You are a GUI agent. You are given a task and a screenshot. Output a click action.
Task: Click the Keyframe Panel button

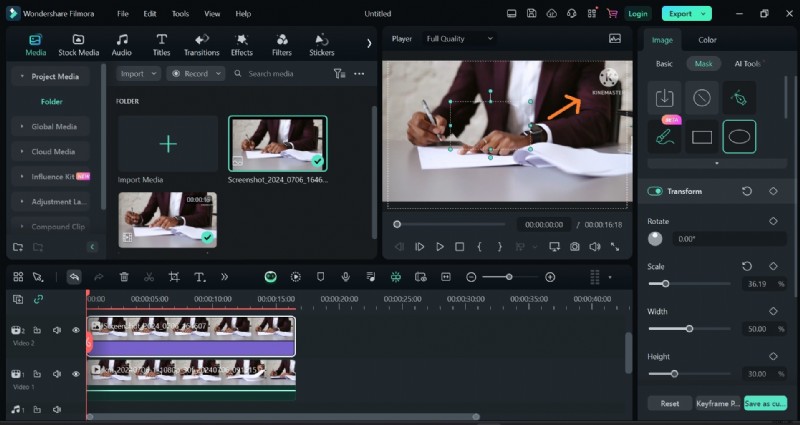[x=717, y=404]
